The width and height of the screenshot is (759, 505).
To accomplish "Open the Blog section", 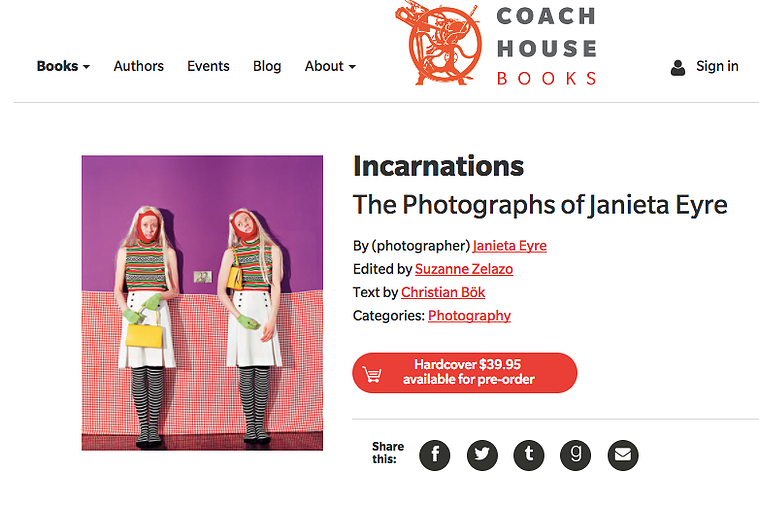I will pyautogui.click(x=267, y=66).
